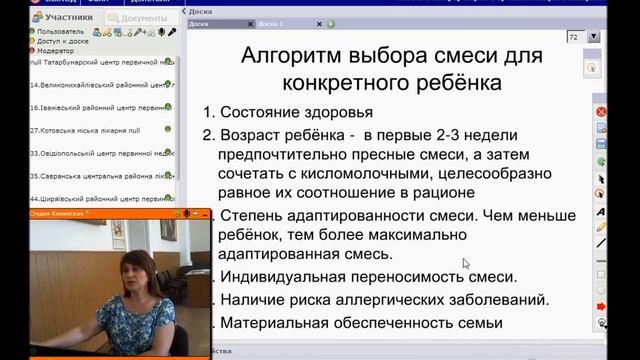The image size is (640, 360).
Task: Click the add-microphone icon in participants toolbar
Action: click(140, 32)
